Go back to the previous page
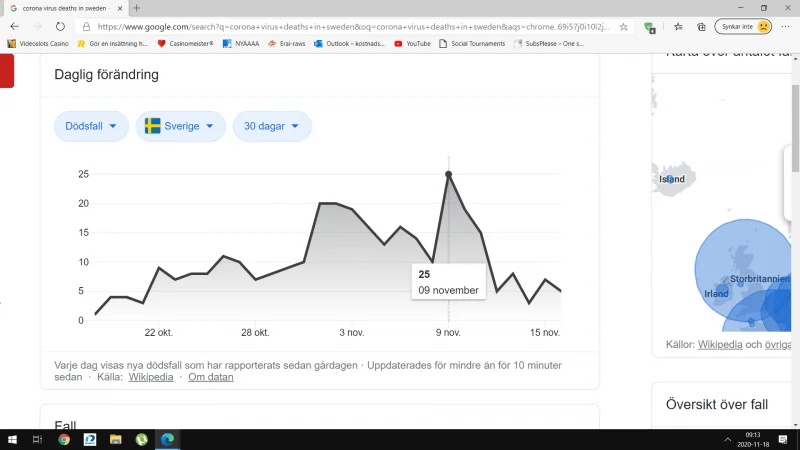800x450 pixels. coord(14,27)
